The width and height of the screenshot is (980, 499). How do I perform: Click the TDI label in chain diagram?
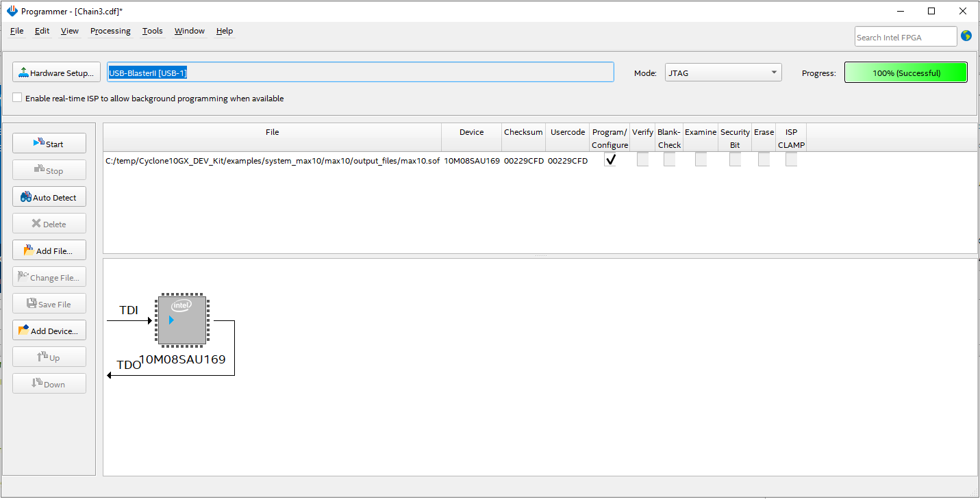[x=129, y=310]
